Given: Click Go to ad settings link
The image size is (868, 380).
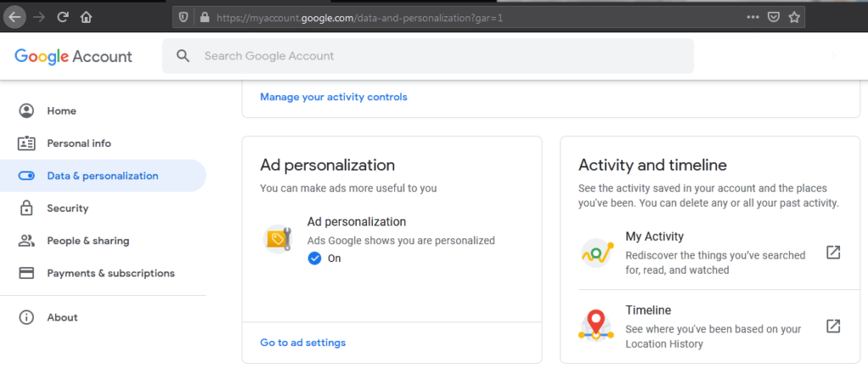Looking at the screenshot, I should pyautogui.click(x=303, y=343).
